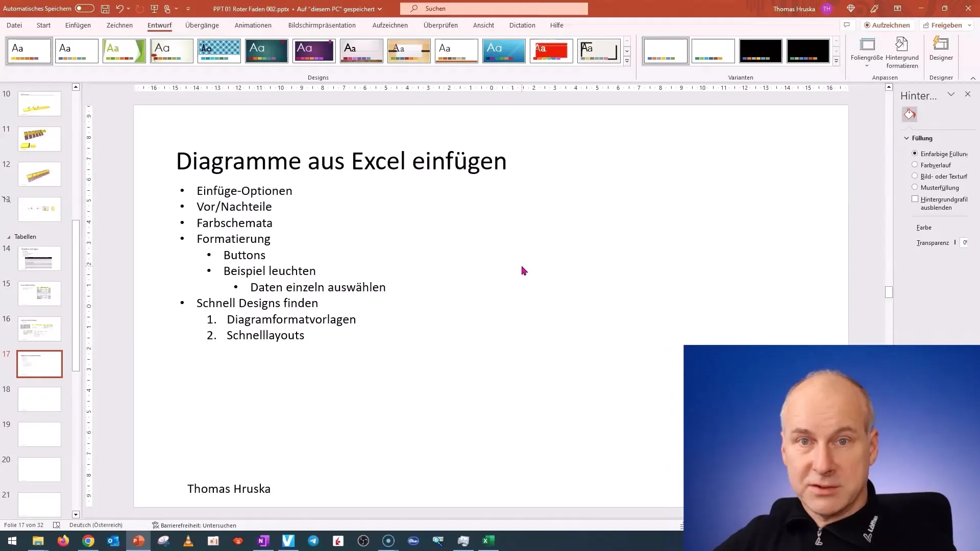
Task: Apply the blue gradient design theme
Action: pyautogui.click(x=504, y=51)
